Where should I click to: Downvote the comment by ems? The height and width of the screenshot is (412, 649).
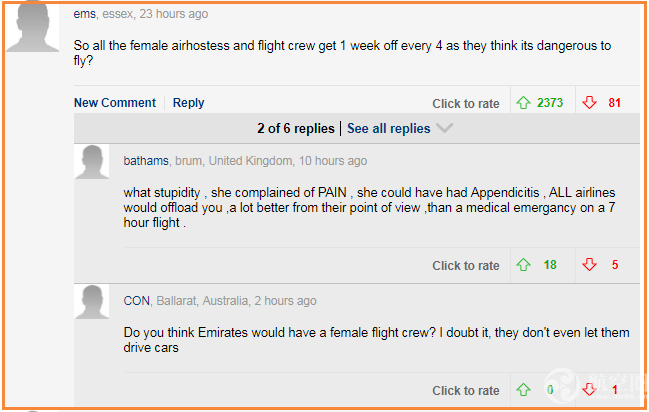[x=589, y=102]
